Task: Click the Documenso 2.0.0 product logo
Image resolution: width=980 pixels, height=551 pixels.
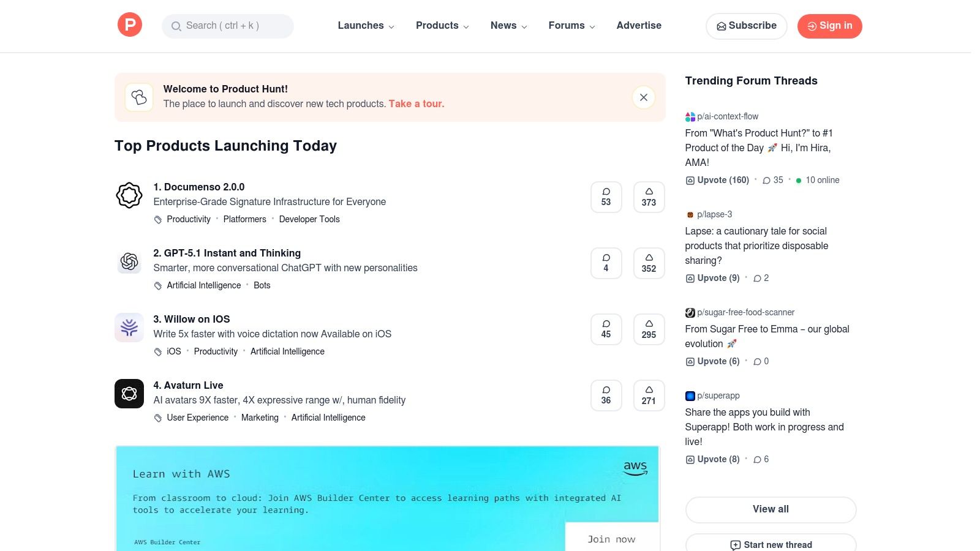Action: pyautogui.click(x=129, y=195)
